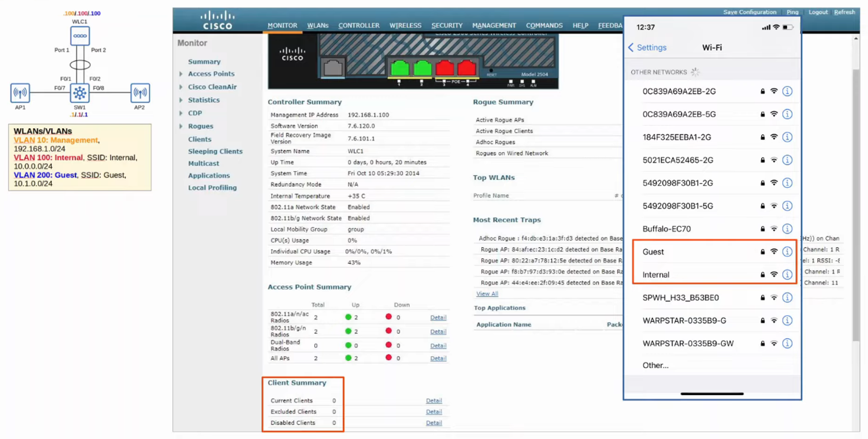868x439 pixels.
Task: Click the AP1 access point icon
Action: [20, 93]
